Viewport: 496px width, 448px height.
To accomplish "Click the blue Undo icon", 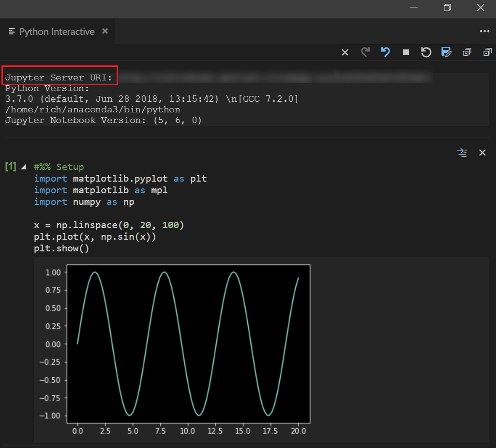I will (x=386, y=52).
